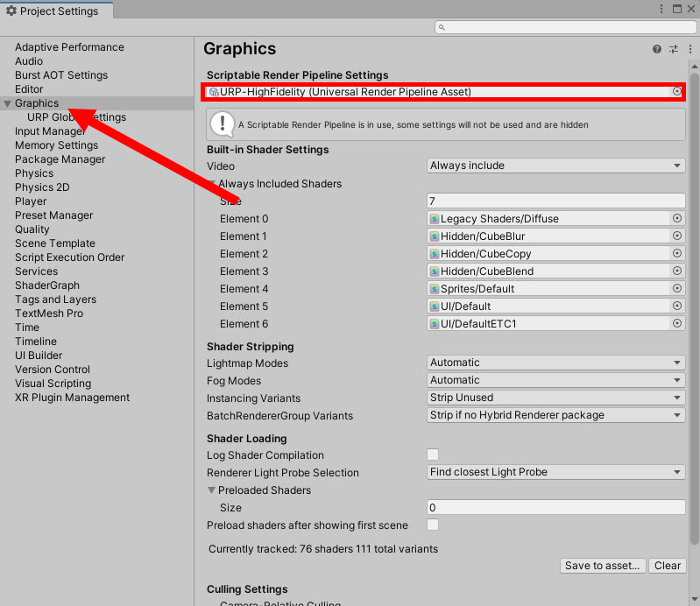The width and height of the screenshot is (700, 606).
Task: Collapse the Graphics tree node
Action: pyautogui.click(x=7, y=103)
